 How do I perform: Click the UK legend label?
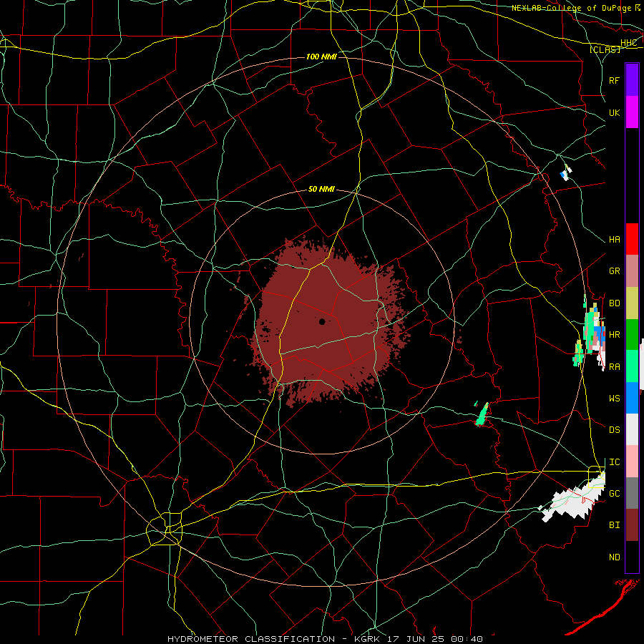(614, 112)
